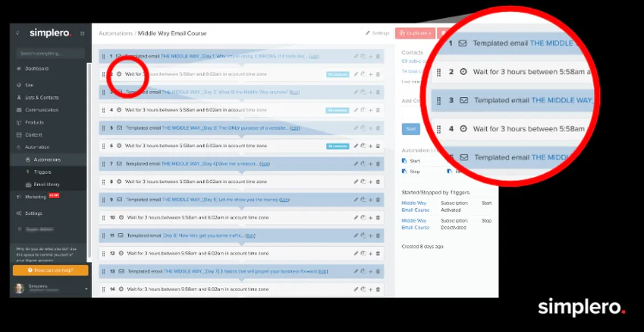Add a step after step 8 (plus icon)
The height and width of the screenshot is (332, 644).
(370, 182)
